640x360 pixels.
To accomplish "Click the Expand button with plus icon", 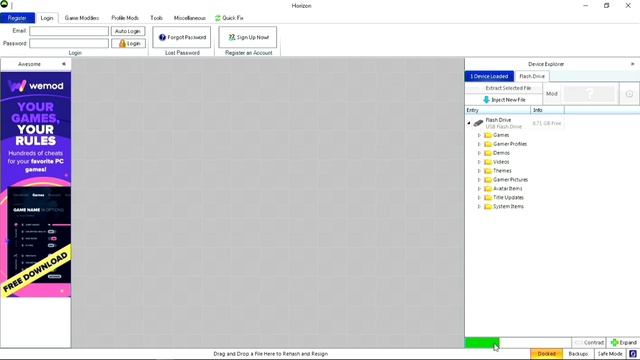I will click(623, 343).
